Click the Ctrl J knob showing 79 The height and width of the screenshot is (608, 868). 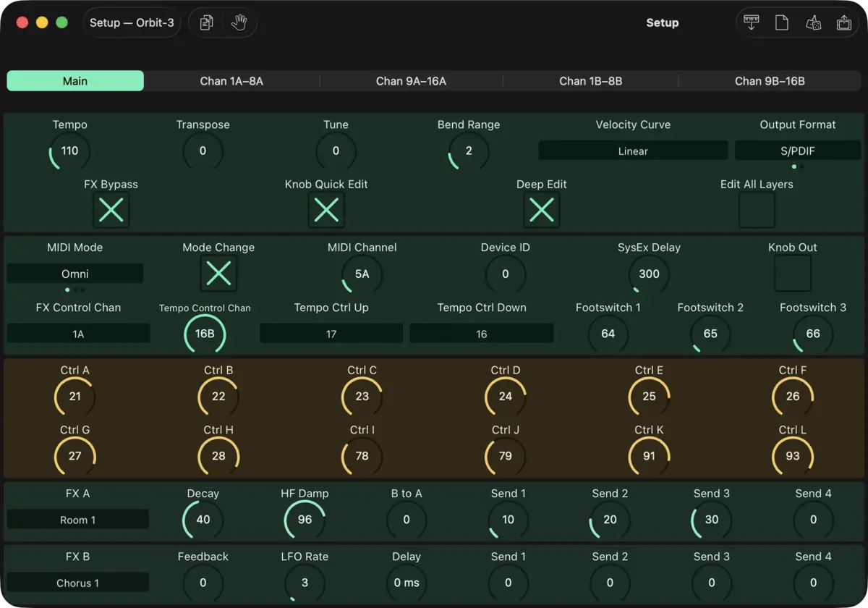pyautogui.click(x=506, y=456)
